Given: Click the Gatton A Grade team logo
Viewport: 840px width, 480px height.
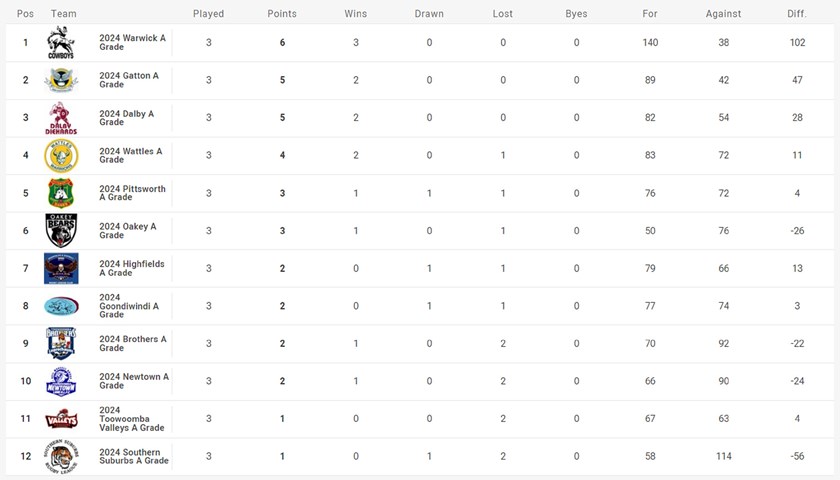Looking at the screenshot, I should tap(61, 80).
